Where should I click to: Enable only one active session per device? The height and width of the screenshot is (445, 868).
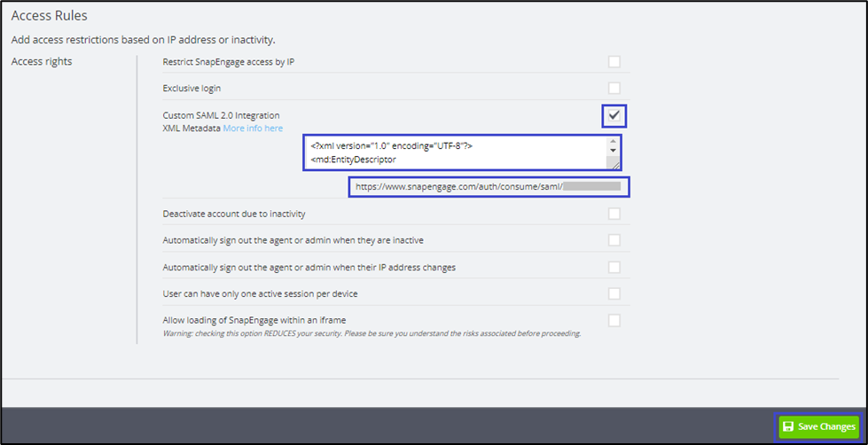click(x=614, y=293)
